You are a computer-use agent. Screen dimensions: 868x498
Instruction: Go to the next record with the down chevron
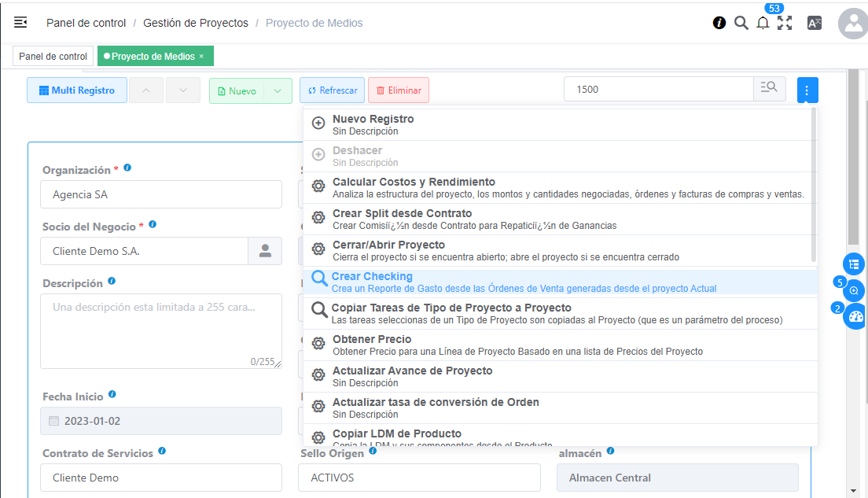tap(183, 90)
